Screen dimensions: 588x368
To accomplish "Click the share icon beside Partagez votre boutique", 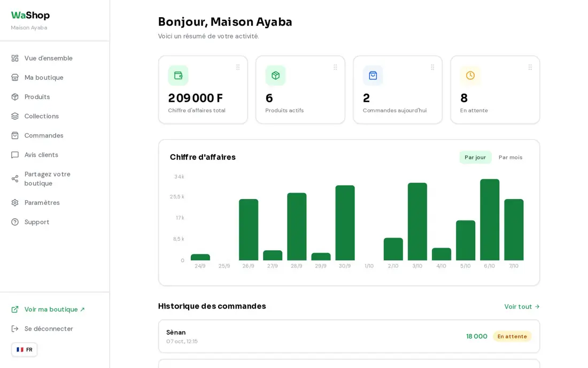I will pos(15,179).
